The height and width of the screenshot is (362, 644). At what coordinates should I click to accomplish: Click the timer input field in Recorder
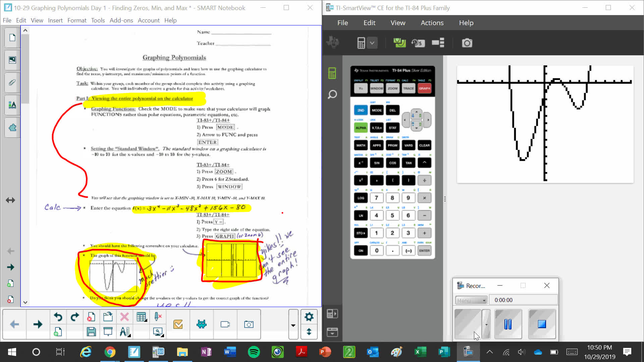click(x=523, y=300)
